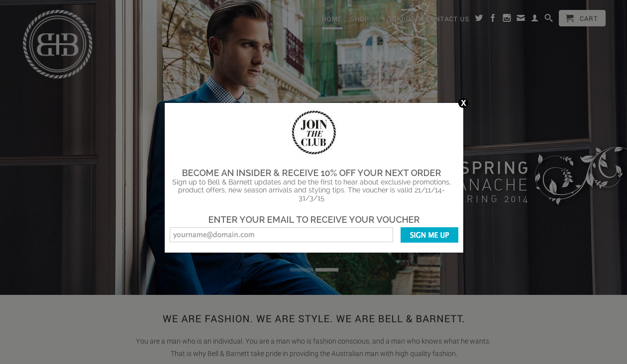The width and height of the screenshot is (627, 364).
Task: Focus the yourname@domain.com email field
Action: click(x=281, y=235)
